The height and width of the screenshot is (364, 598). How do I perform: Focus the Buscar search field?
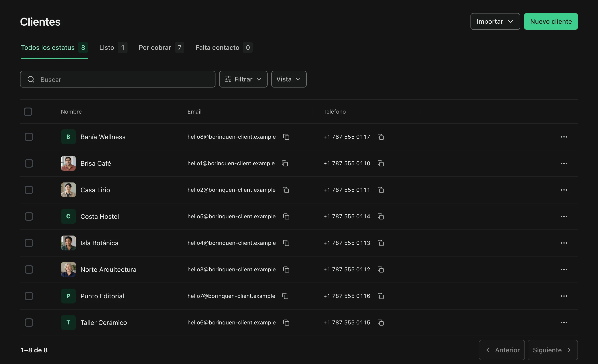118,79
